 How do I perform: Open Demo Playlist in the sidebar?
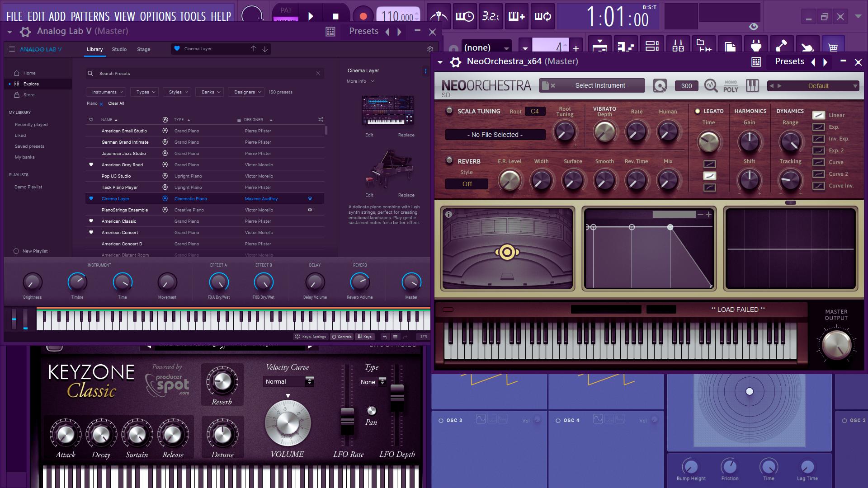pos(28,187)
